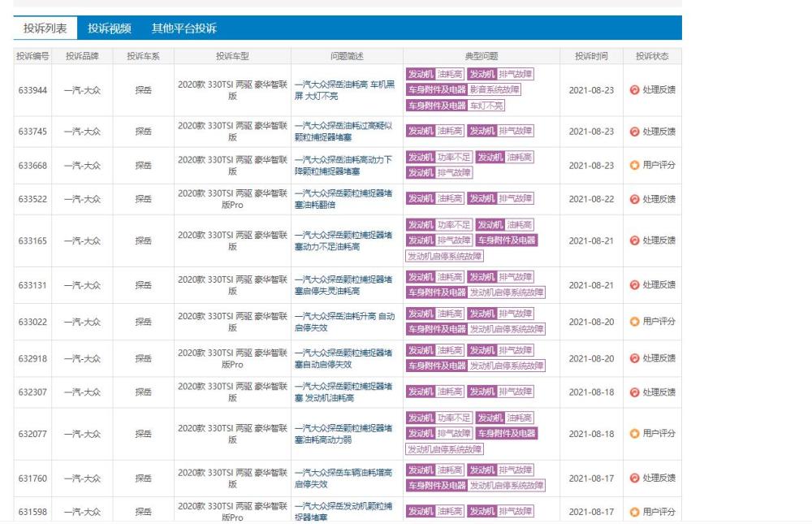Click the date 2021-08-22 in row 633522

pyautogui.click(x=591, y=199)
